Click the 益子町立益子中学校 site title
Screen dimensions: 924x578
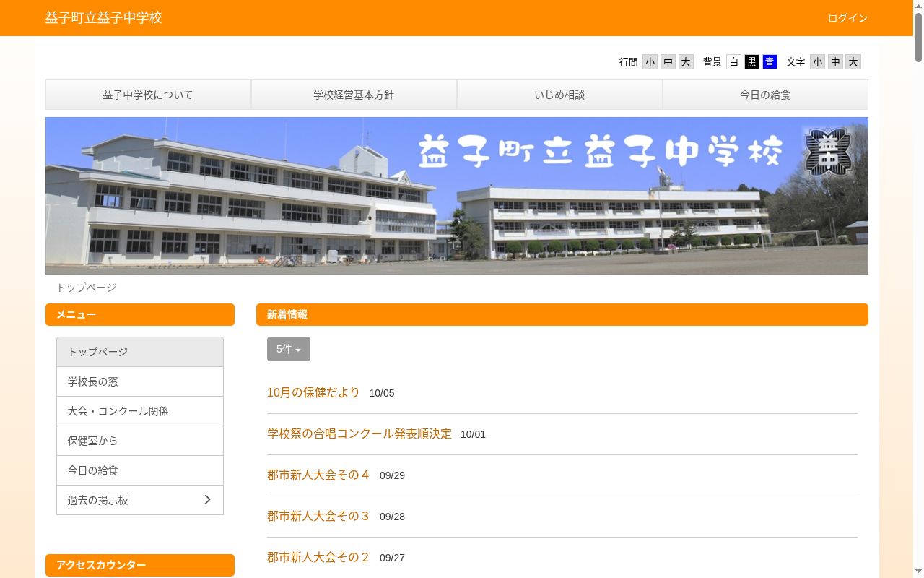pyautogui.click(x=104, y=17)
